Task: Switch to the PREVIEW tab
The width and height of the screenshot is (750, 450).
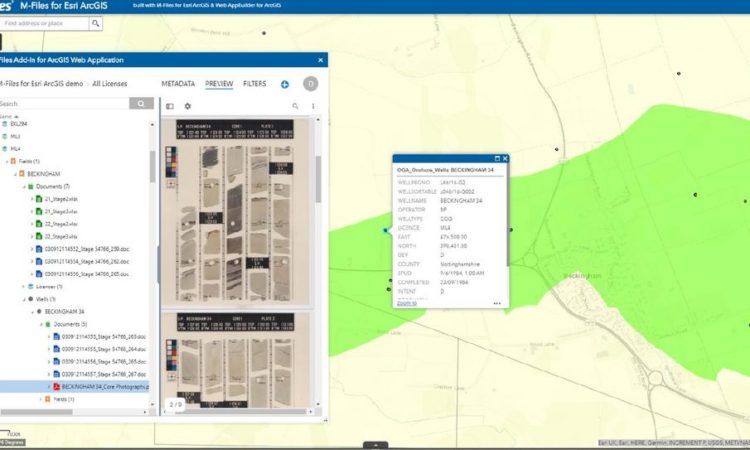Action: (x=219, y=84)
